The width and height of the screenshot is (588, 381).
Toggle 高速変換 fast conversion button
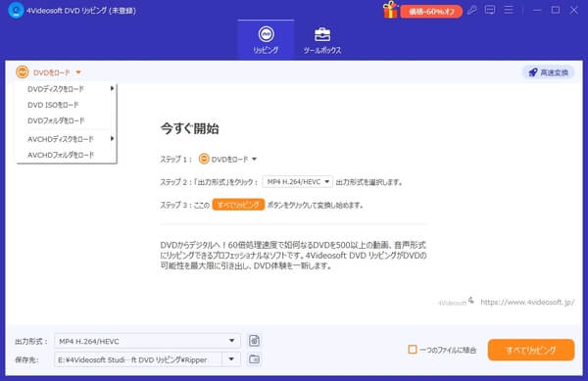(x=548, y=72)
